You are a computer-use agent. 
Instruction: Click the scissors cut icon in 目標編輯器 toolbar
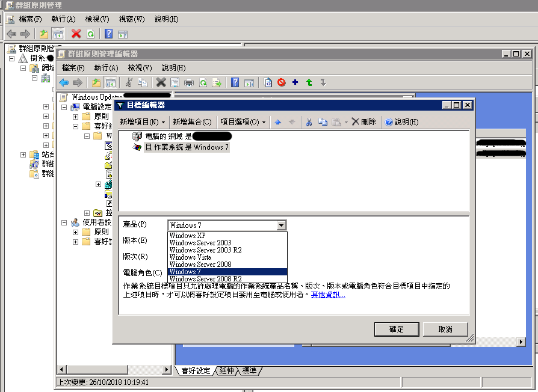[309, 122]
